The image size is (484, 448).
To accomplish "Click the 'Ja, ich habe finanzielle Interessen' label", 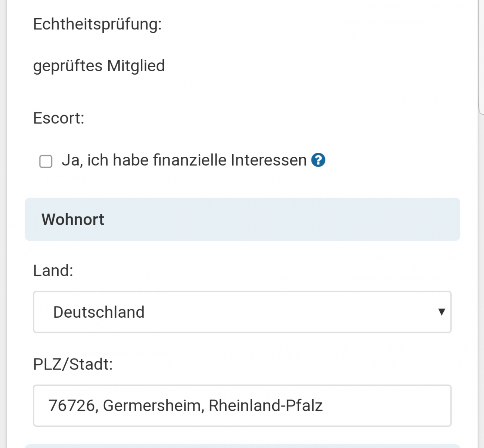I will point(184,160).
